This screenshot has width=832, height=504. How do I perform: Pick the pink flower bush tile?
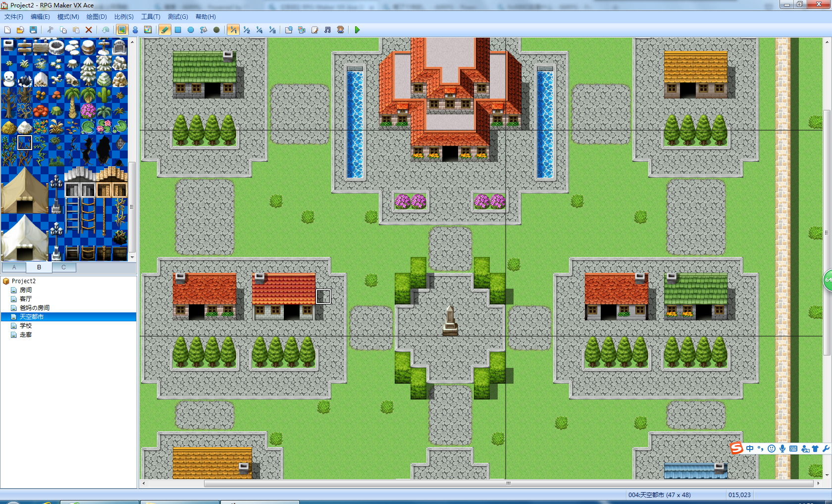click(88, 110)
